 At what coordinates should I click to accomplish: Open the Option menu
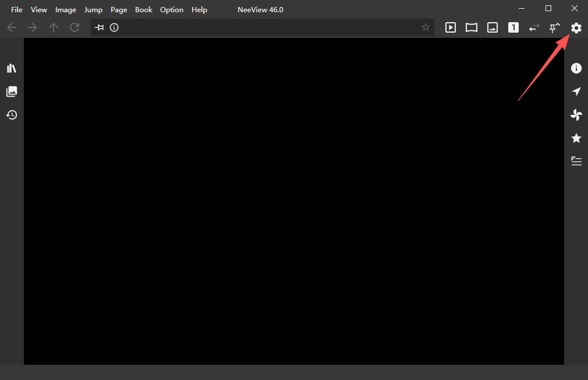[x=171, y=10]
